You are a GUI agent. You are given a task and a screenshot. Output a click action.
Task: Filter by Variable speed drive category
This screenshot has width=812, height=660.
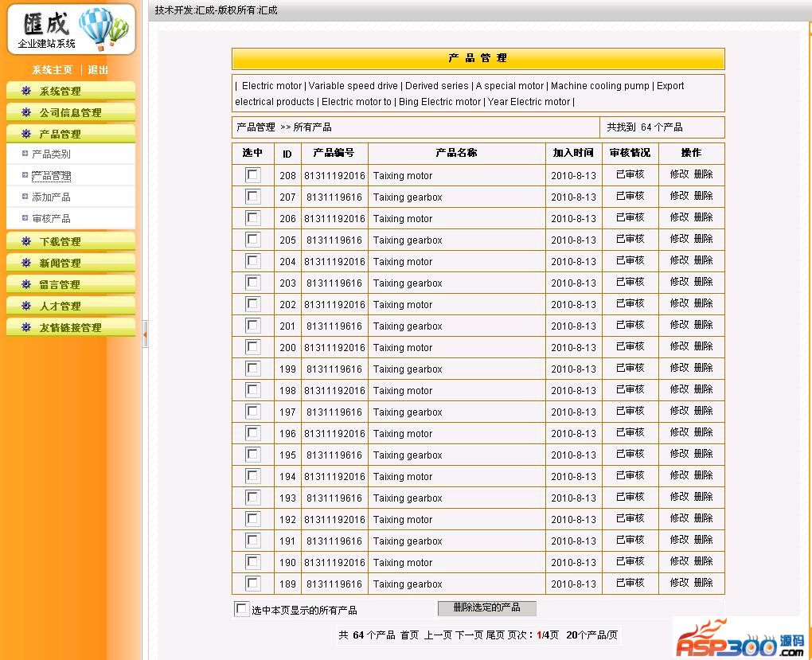coord(353,86)
